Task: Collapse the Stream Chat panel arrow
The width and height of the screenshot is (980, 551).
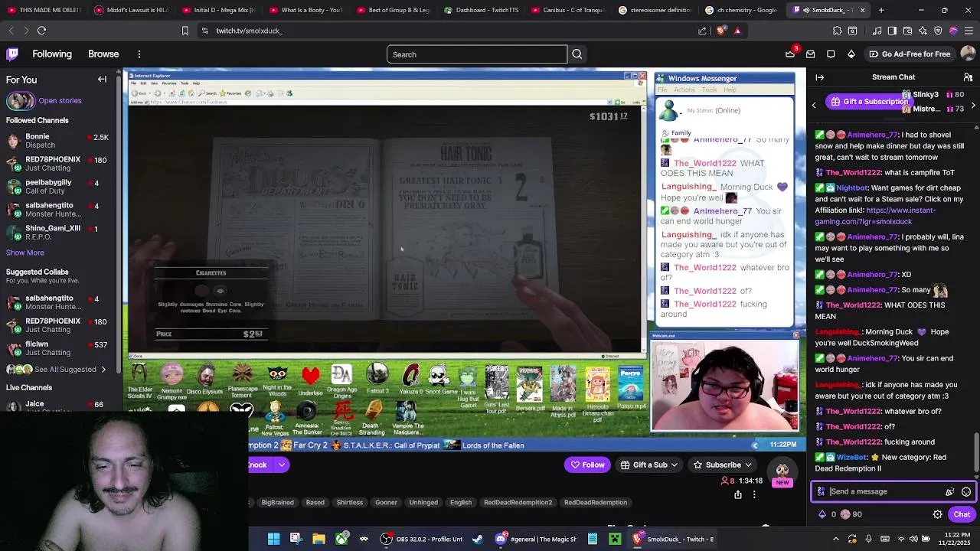Action: click(820, 77)
